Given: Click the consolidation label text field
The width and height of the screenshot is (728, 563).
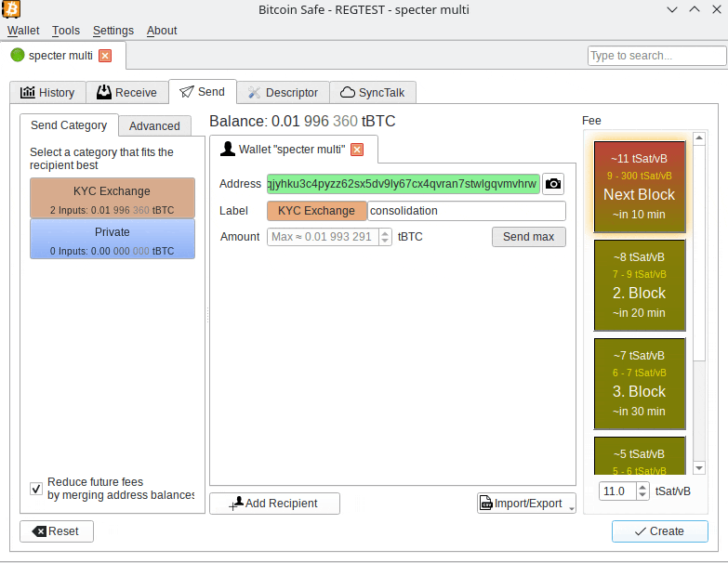Looking at the screenshot, I should click(467, 211).
